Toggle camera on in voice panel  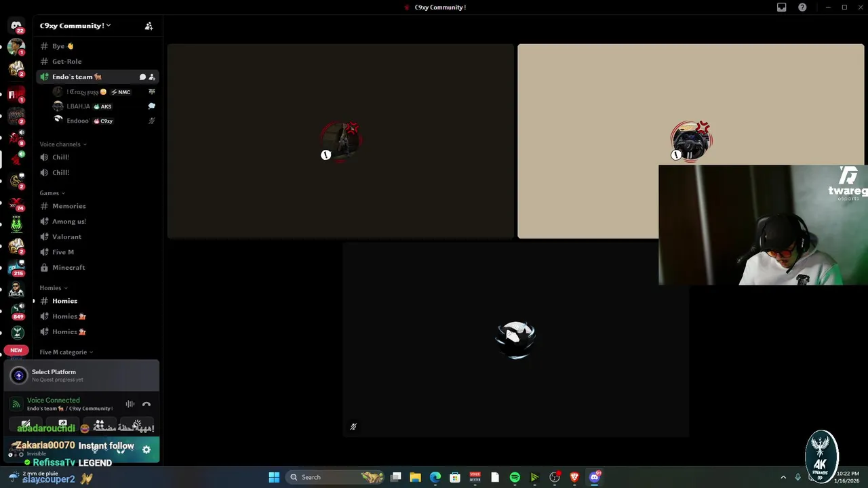tap(26, 426)
